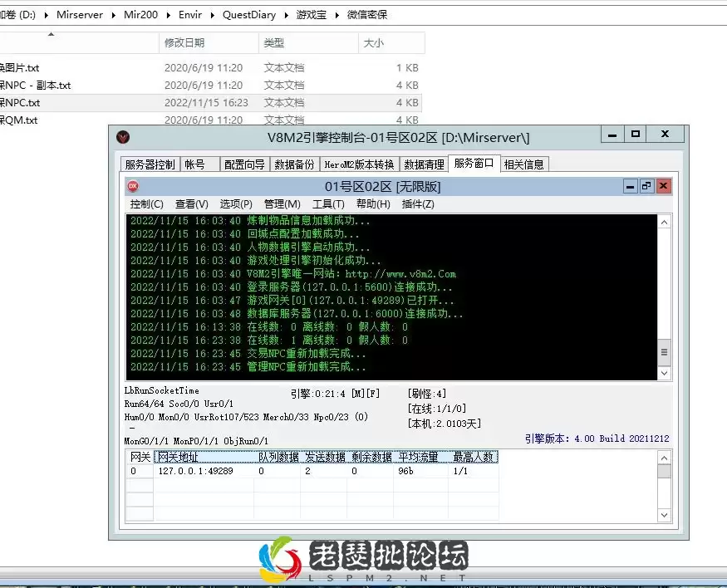Click the log console scrollbar thumb
The width and height of the screenshot is (727, 588).
[x=665, y=352]
